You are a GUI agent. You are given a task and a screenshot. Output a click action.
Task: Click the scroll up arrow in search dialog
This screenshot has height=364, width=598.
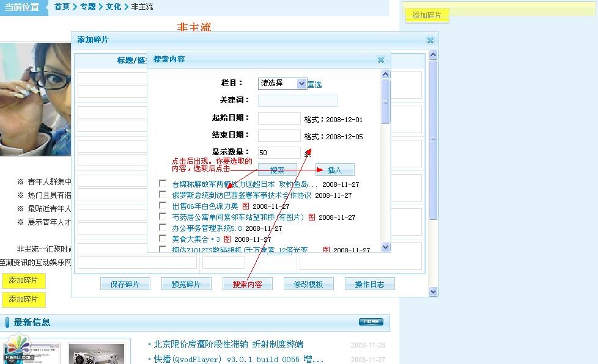tap(385, 75)
